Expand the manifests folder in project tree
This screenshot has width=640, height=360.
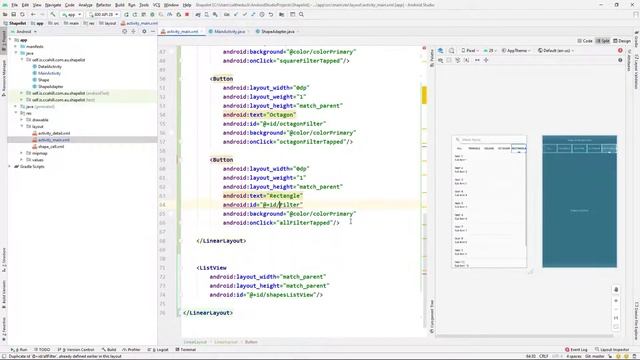16,47
